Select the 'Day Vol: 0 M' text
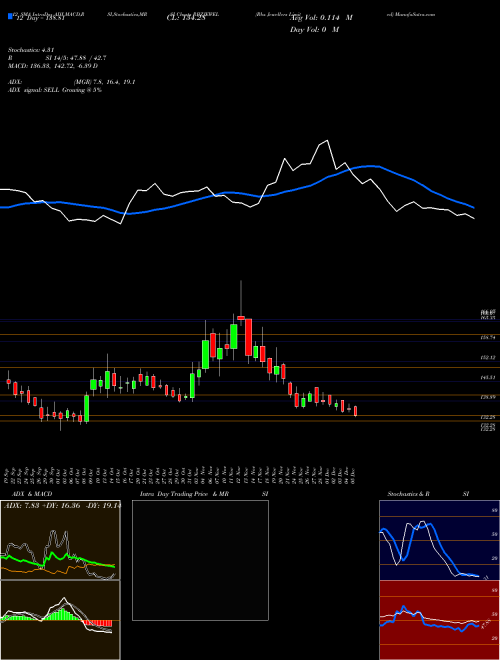The width and height of the screenshot is (500, 660). pos(314,30)
